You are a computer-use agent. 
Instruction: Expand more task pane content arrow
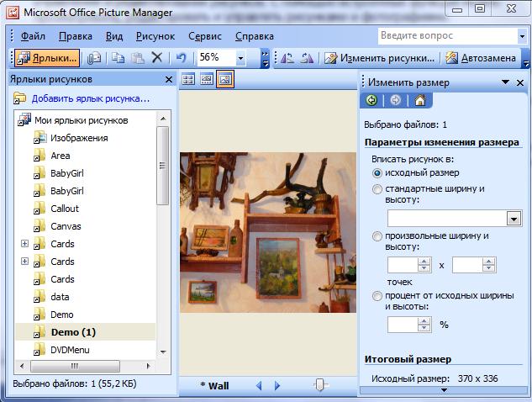point(444,390)
